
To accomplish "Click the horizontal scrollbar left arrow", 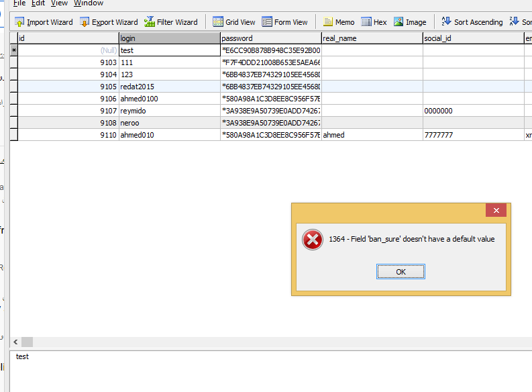I will tap(15, 342).
